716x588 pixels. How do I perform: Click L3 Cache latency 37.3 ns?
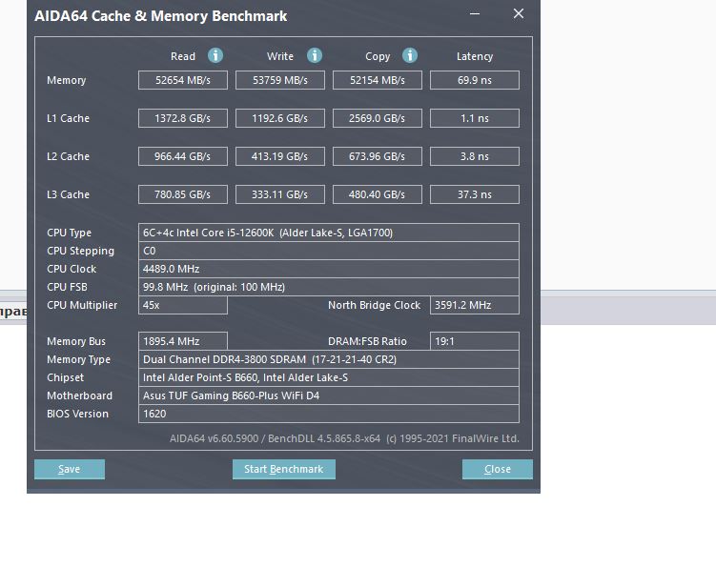(475, 194)
